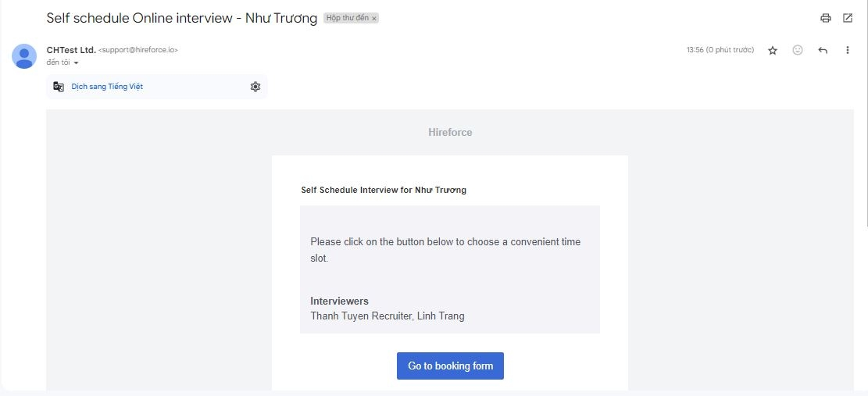
Task: Click the support@hireforce.io sender address
Action: [138, 50]
